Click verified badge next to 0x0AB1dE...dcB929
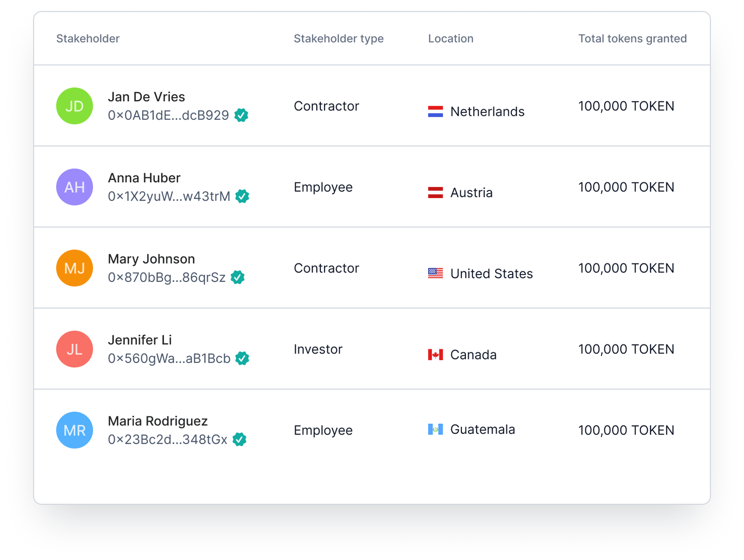The image size is (744, 560). [x=241, y=115]
